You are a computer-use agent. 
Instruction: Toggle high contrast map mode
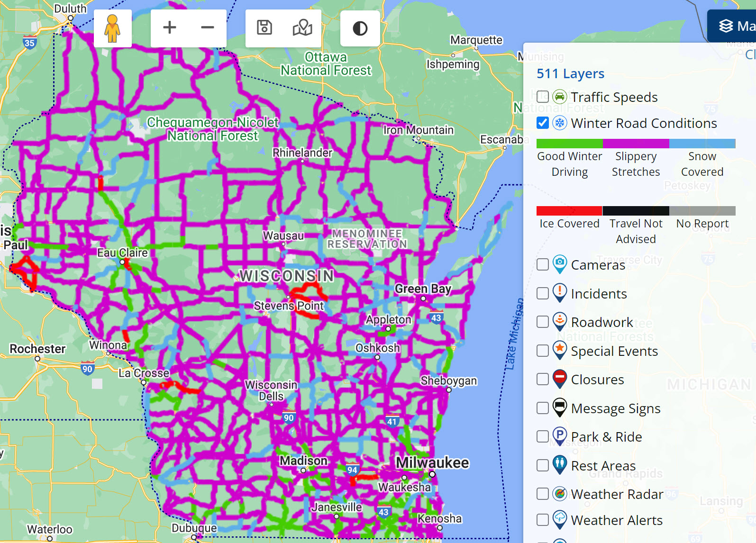point(360,28)
